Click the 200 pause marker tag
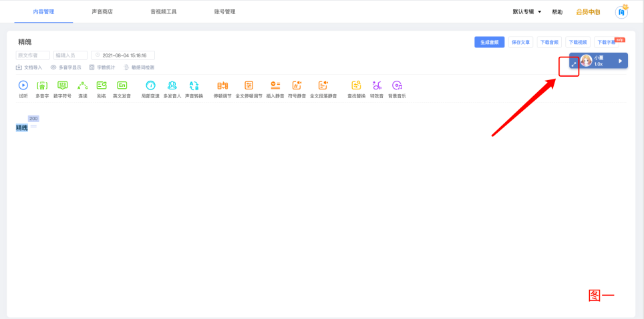 click(33, 119)
